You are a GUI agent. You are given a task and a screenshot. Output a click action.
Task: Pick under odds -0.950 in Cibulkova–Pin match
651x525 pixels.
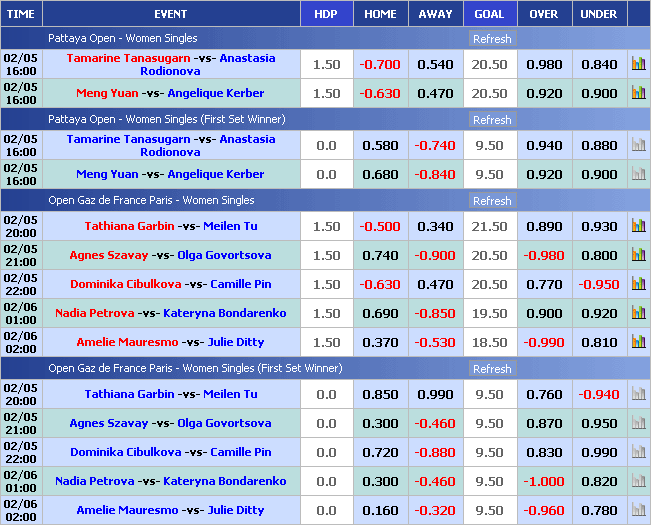click(x=599, y=284)
